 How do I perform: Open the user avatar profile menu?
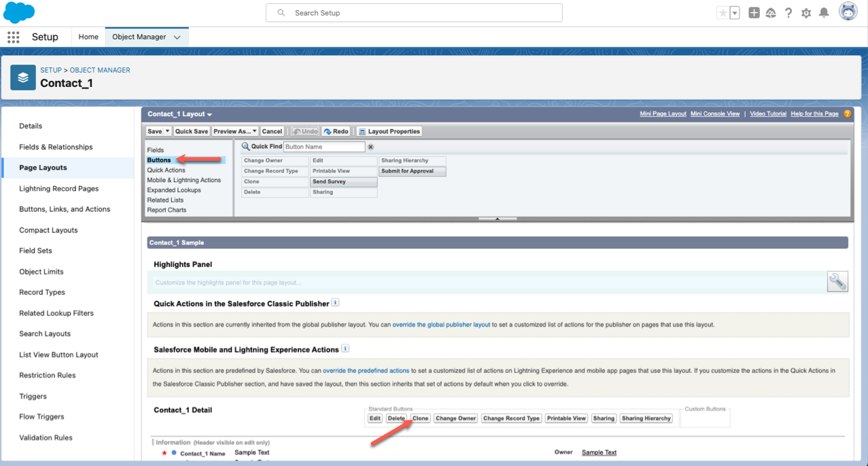(848, 12)
